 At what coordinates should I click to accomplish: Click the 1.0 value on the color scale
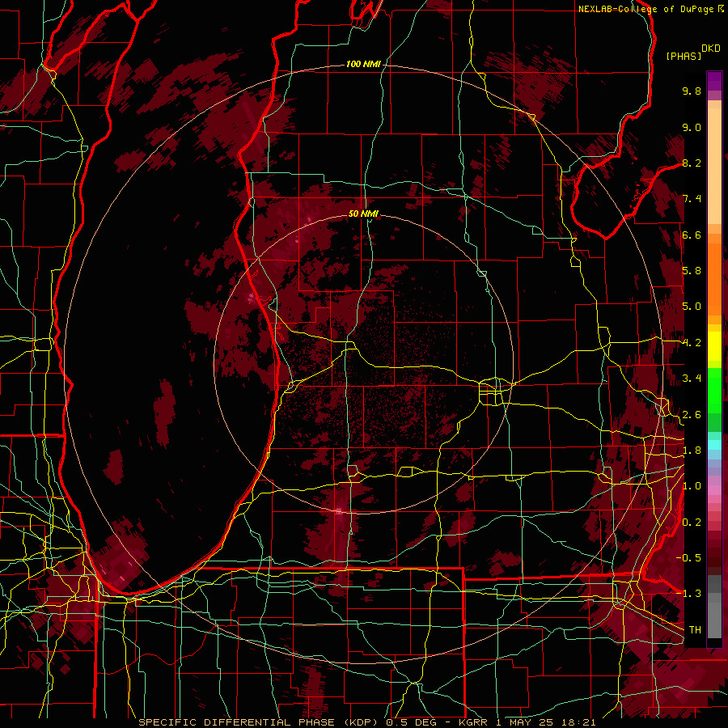tap(692, 486)
